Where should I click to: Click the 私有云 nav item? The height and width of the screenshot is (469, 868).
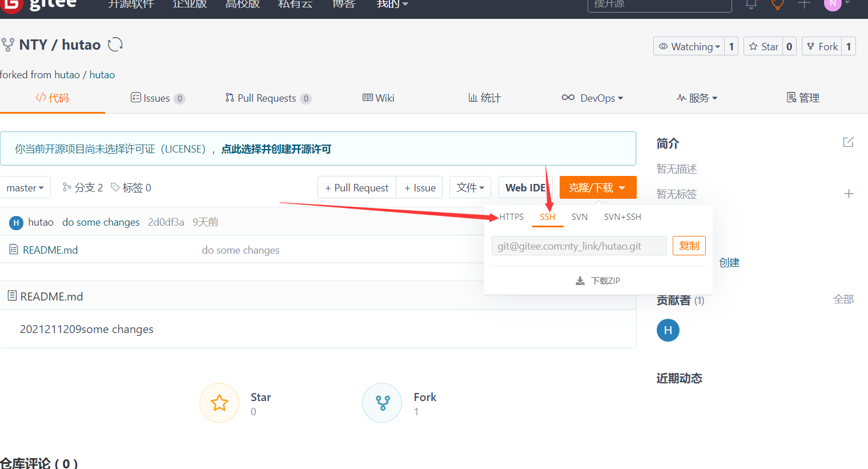point(295,4)
